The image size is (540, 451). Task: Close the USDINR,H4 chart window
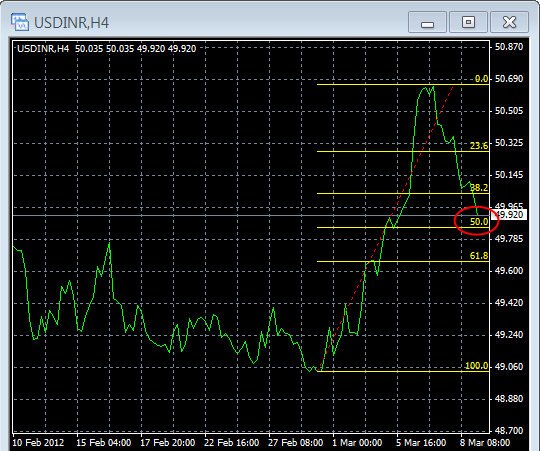tap(509, 22)
